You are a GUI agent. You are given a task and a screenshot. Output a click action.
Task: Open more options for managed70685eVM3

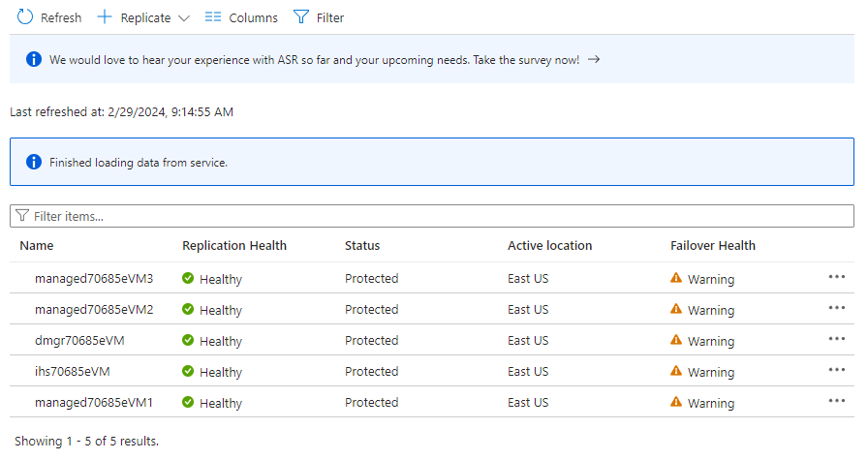pyautogui.click(x=837, y=277)
